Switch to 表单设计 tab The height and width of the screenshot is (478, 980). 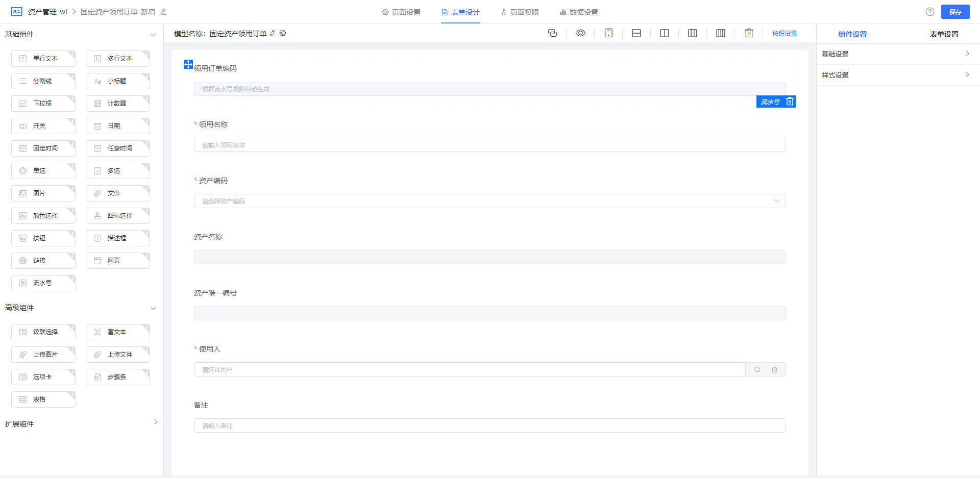(460, 12)
